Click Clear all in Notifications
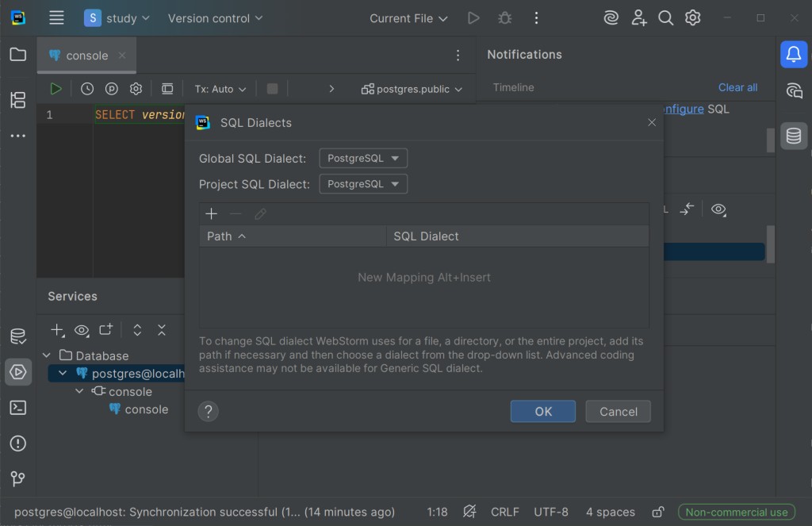 tap(737, 87)
